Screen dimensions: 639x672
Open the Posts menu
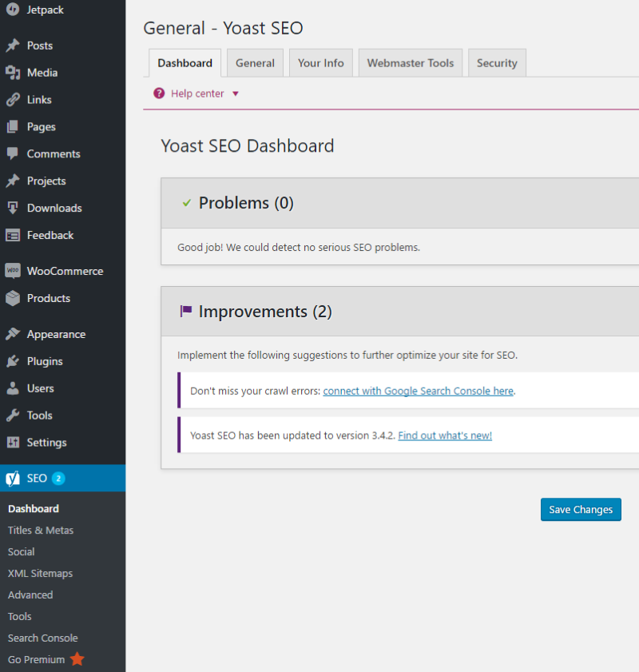[40, 46]
